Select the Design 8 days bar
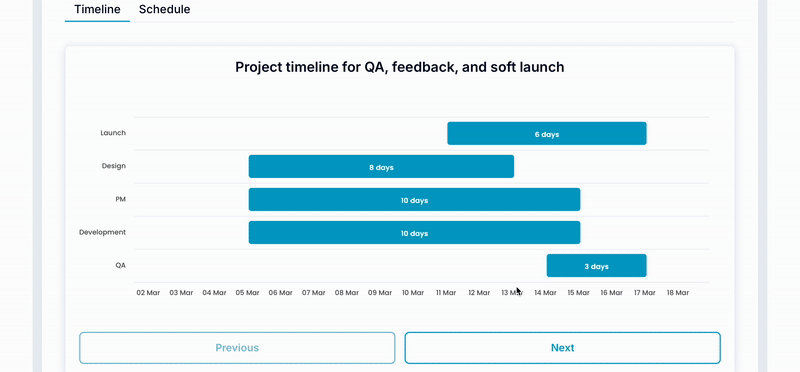Image resolution: width=800 pixels, height=372 pixels. tap(381, 166)
